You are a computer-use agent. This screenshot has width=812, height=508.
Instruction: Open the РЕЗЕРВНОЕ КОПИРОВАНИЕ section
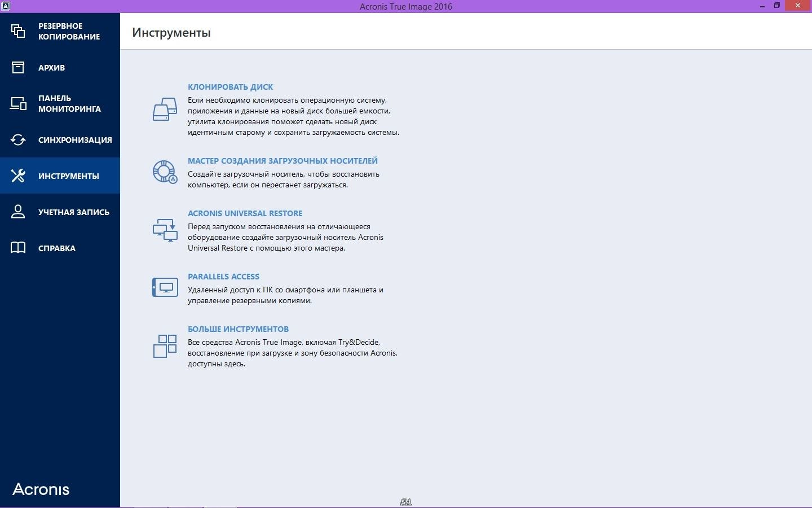pos(60,31)
